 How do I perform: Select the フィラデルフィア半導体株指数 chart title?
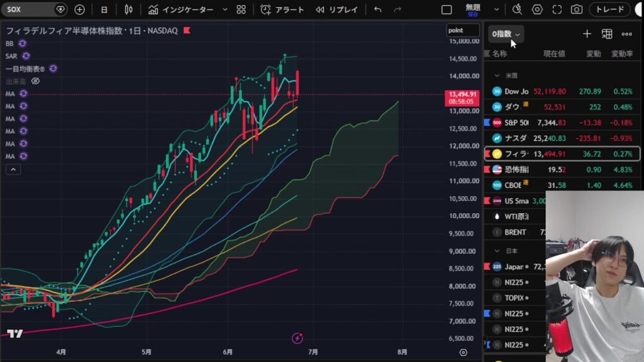pos(64,31)
